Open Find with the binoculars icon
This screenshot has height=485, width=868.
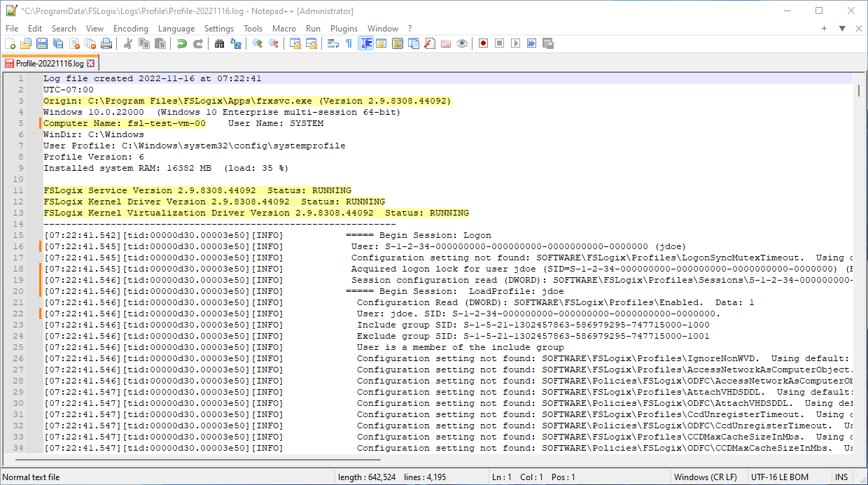pos(220,43)
